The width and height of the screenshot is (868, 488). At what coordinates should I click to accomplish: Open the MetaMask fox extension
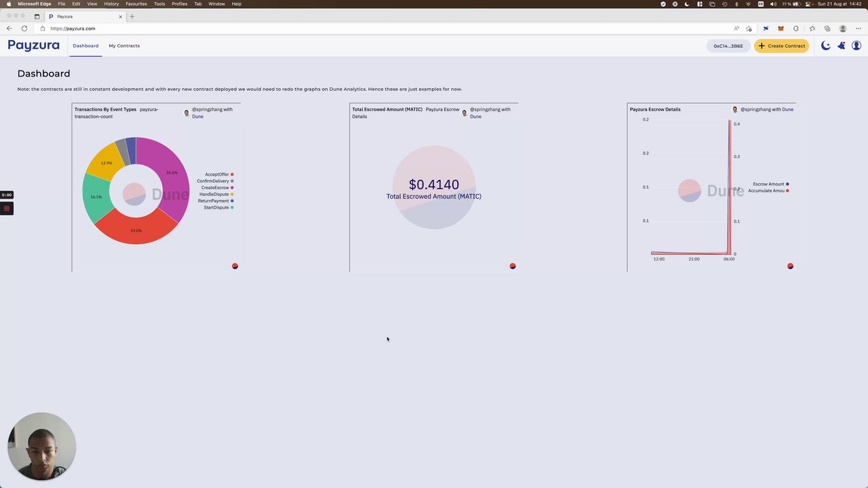click(781, 28)
